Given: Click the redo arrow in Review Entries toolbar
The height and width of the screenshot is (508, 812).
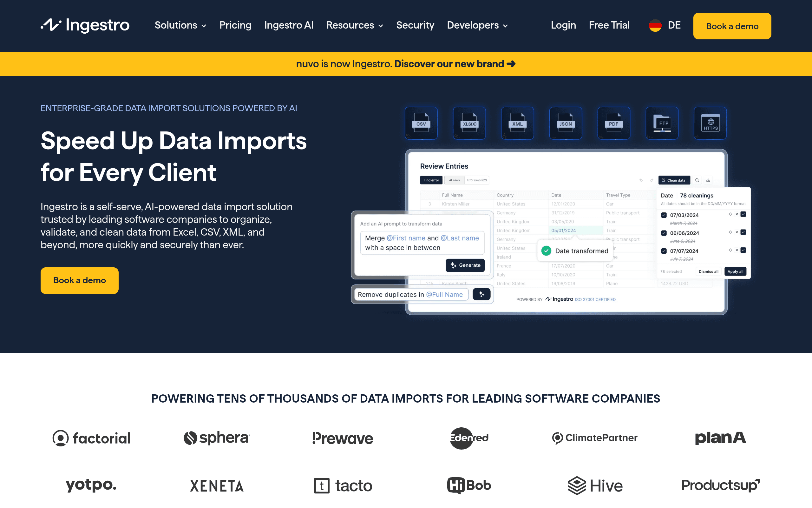Looking at the screenshot, I should pos(652,180).
